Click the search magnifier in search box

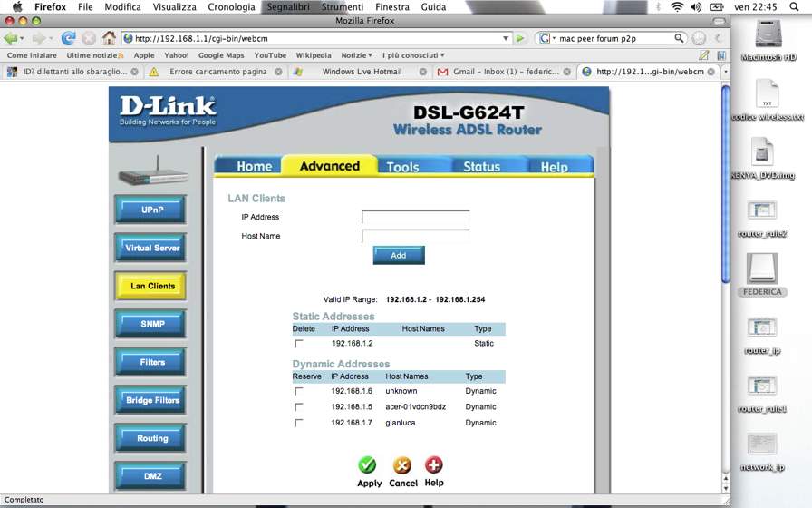click(x=679, y=38)
